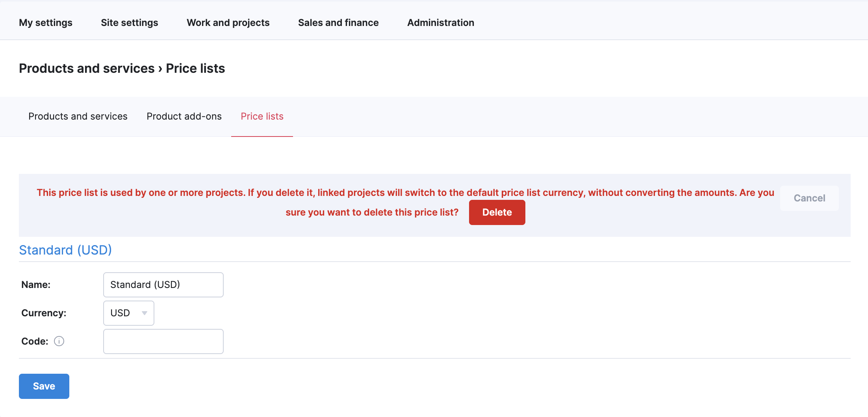Image resolution: width=868 pixels, height=417 pixels.
Task: Select Sales and finance in top navigation
Action: coord(338,23)
